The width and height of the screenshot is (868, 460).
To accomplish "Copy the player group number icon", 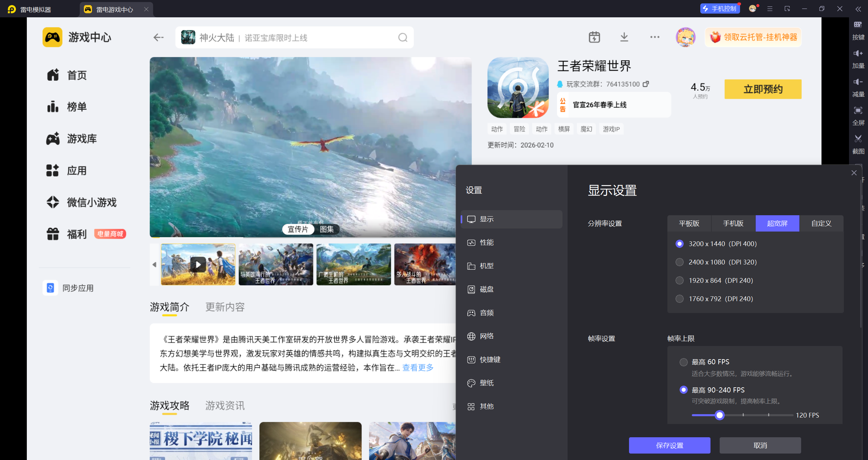I will 646,84.
